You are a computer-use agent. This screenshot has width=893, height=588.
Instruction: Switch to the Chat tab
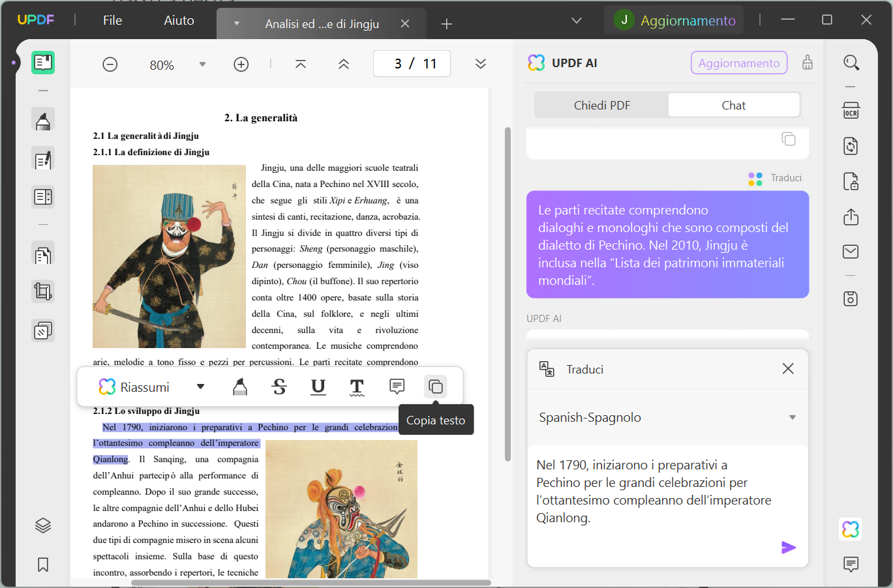tap(734, 106)
